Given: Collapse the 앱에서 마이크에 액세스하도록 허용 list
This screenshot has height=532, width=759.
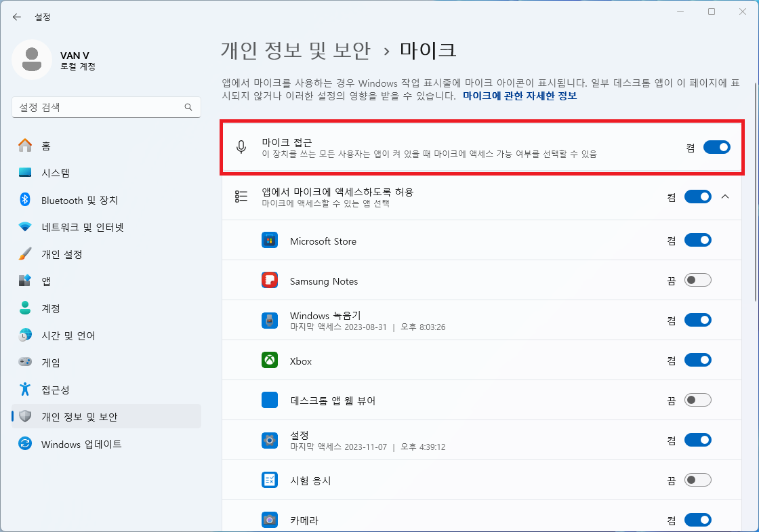Looking at the screenshot, I should click(726, 197).
